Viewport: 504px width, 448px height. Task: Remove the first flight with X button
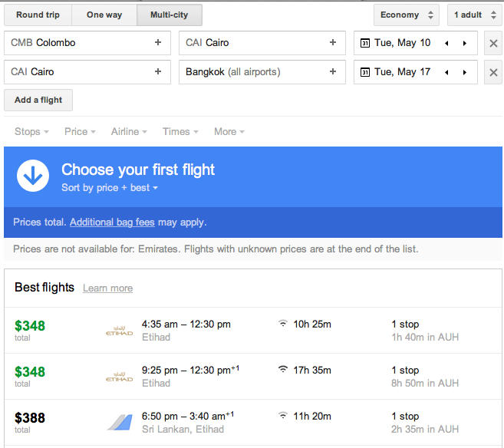tap(493, 43)
